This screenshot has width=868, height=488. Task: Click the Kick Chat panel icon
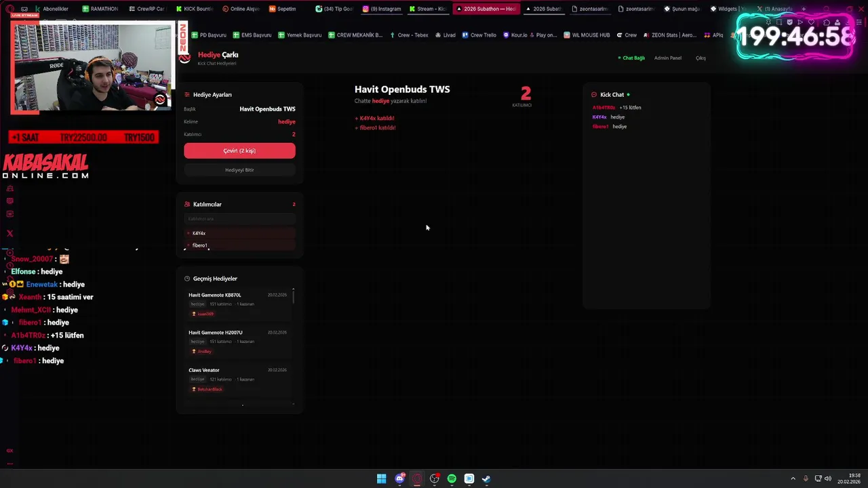[x=594, y=95]
